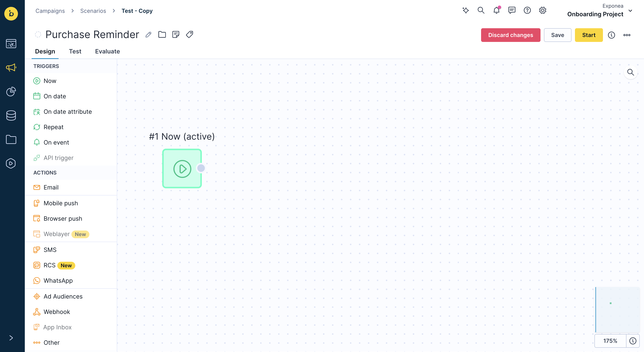Select the Mobile push action
This screenshot has width=644, height=352.
click(71, 203)
